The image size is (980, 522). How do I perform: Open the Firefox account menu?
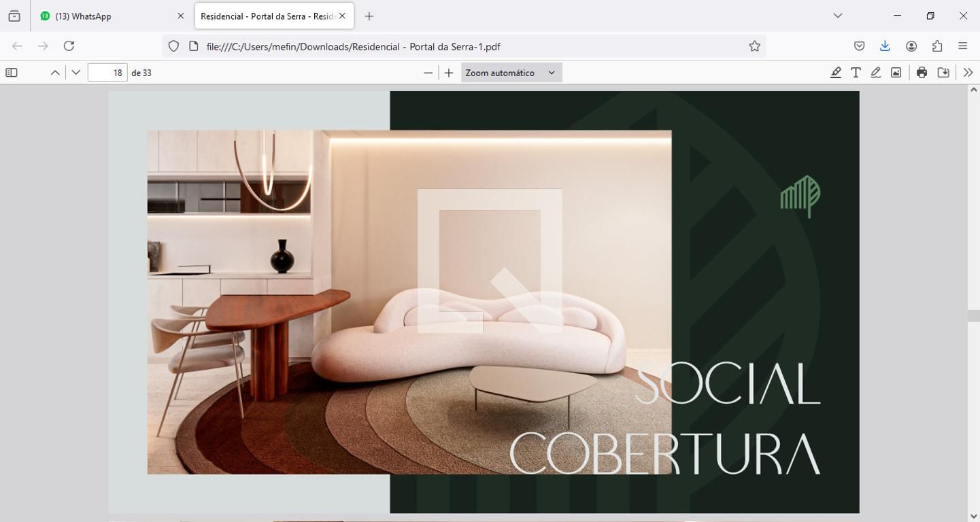(911, 46)
